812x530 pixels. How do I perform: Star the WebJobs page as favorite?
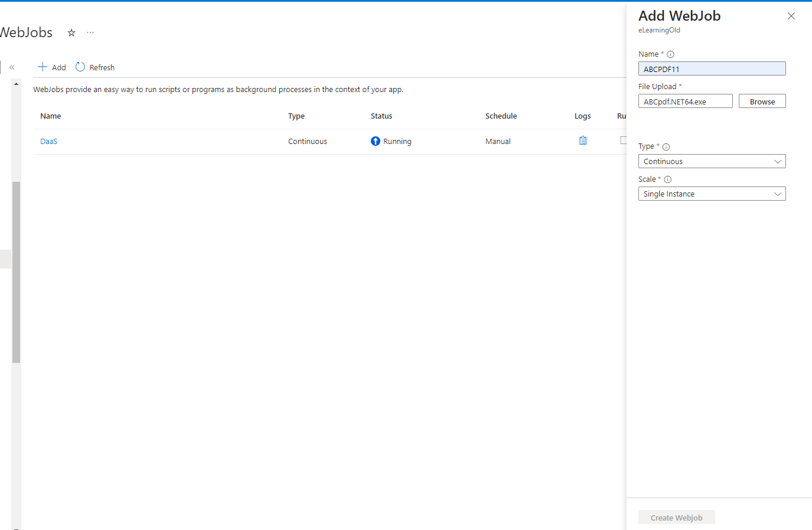click(71, 33)
